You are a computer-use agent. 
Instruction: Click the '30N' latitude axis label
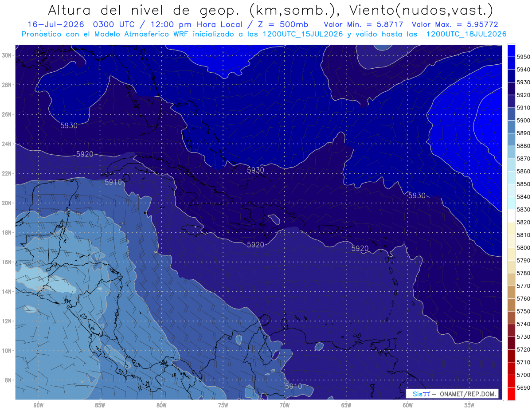[8, 55]
